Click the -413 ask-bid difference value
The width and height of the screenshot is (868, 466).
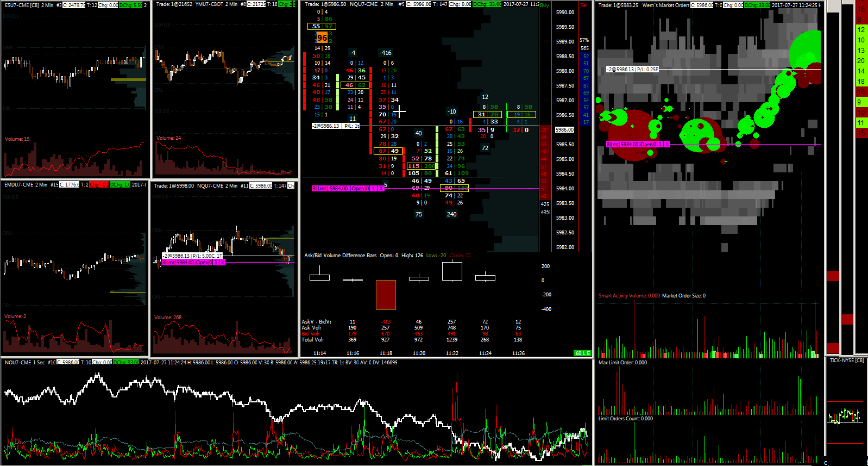(386, 322)
